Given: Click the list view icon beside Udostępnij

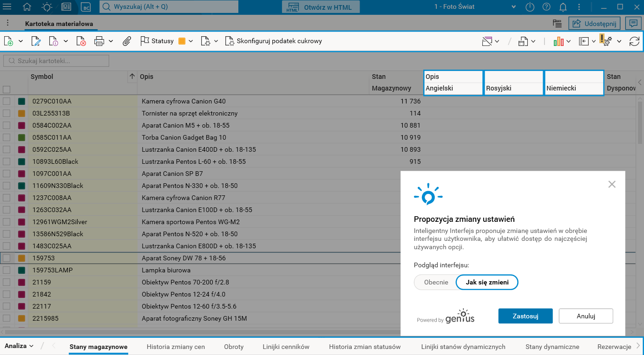Looking at the screenshot, I should pyautogui.click(x=557, y=24).
